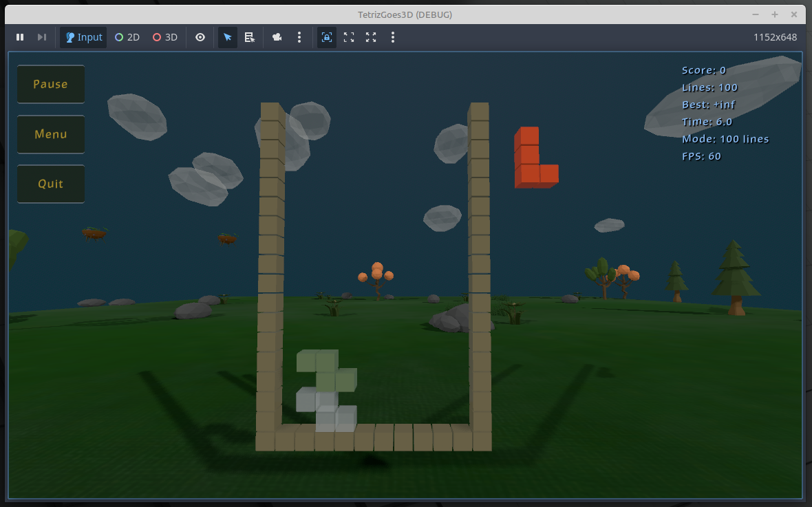The width and height of the screenshot is (812, 507).
Task: Open camera override options menu
Action: pos(299,37)
